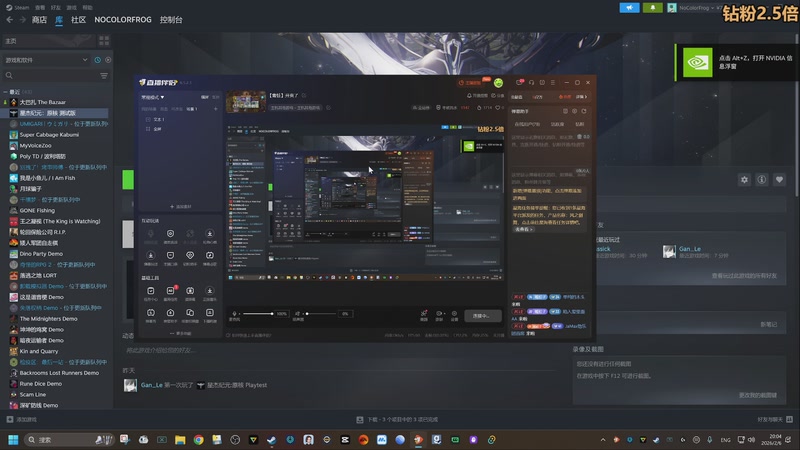The image size is (800, 450).
Task: Open advanced filter icon beside library search
Action: 104,76
